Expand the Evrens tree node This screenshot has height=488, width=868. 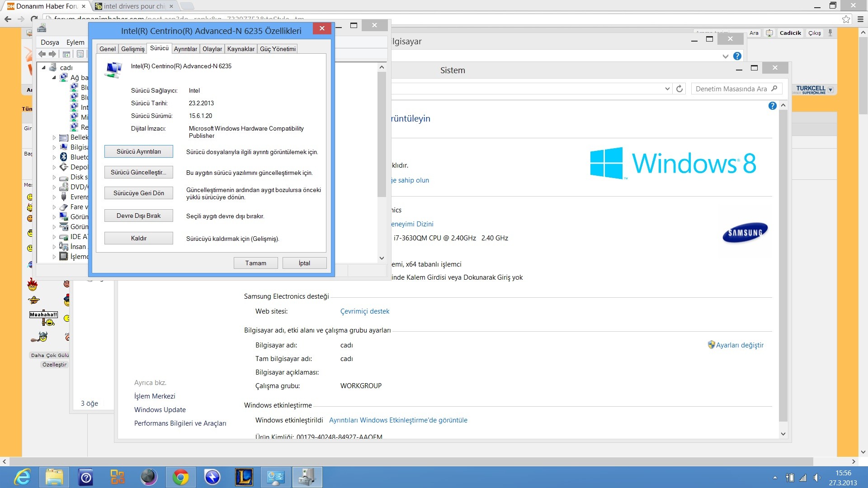point(54,197)
